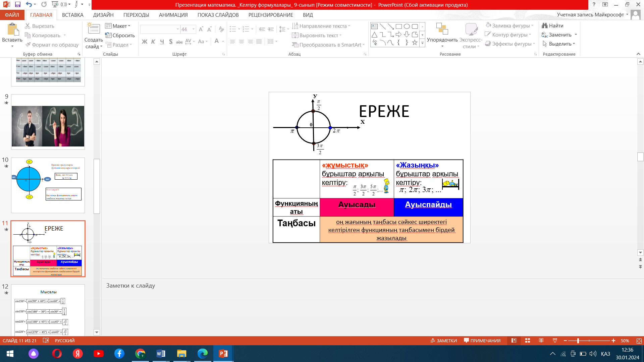This screenshot has width=644, height=362.
Task: Click fit slide to window icon
Action: pyautogui.click(x=639, y=341)
